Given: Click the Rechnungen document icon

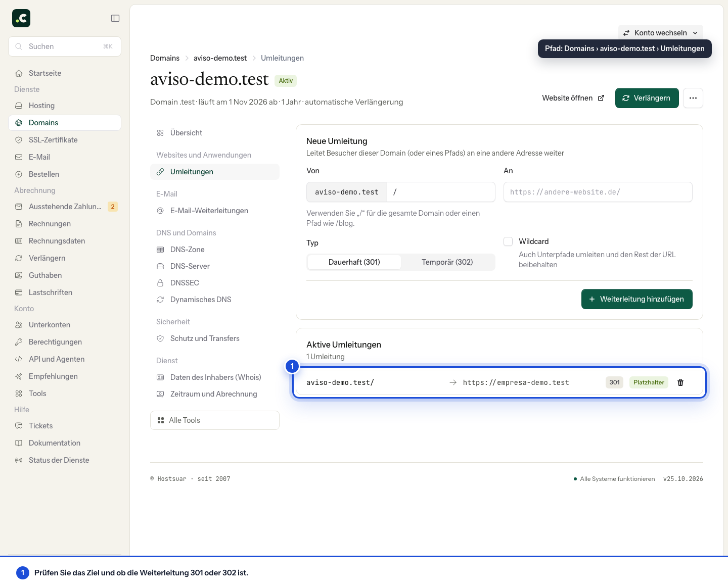Looking at the screenshot, I should click(x=19, y=224).
